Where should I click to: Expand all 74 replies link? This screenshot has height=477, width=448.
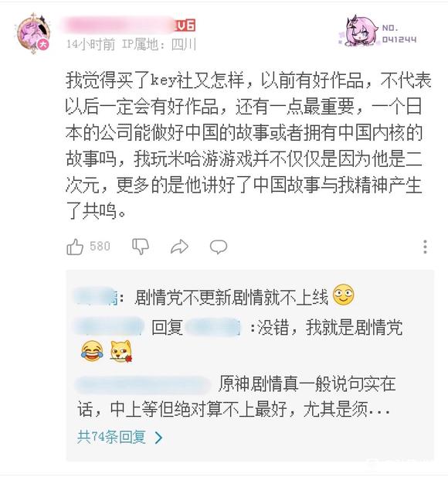pyautogui.click(x=111, y=437)
